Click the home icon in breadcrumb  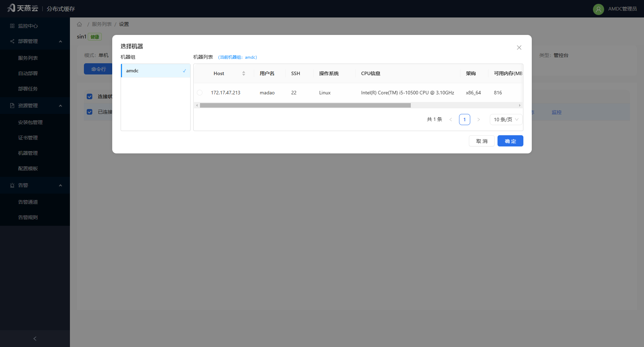pyautogui.click(x=79, y=24)
